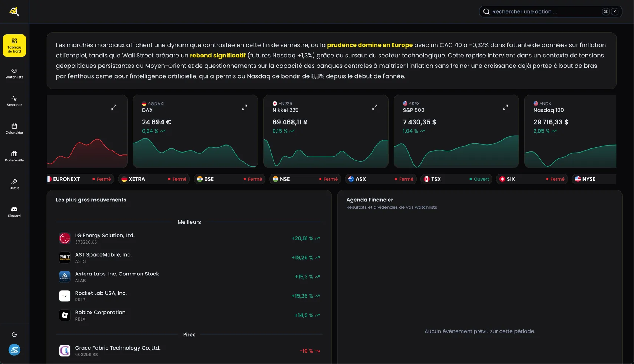Open the Calendrier sidebar item
This screenshot has height=364, width=634.
coord(14,129)
